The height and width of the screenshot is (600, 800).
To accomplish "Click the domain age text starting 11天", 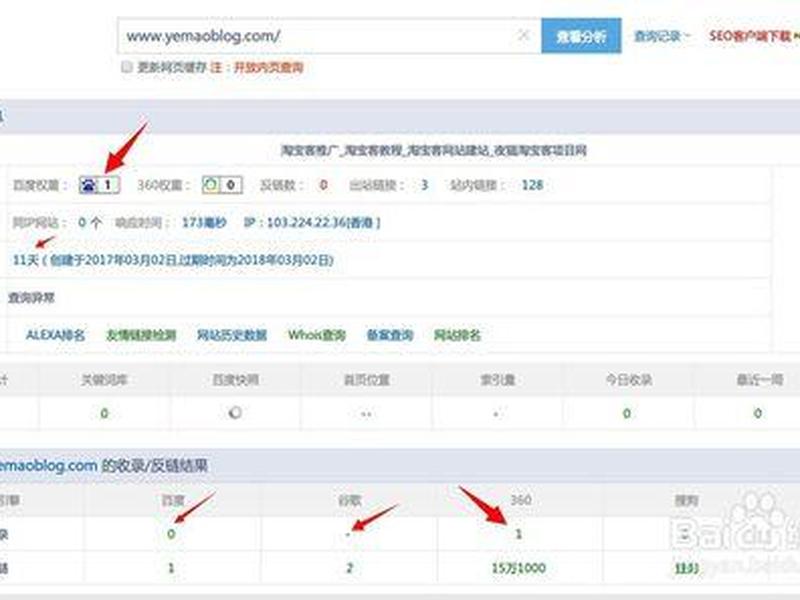I will 173,260.
